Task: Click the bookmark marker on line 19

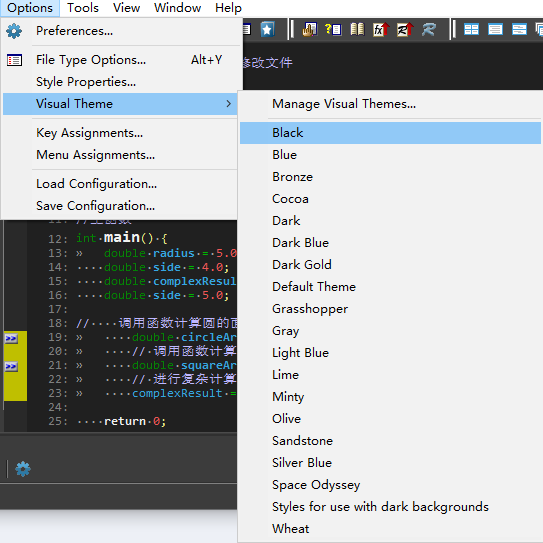Action: coord(11,338)
